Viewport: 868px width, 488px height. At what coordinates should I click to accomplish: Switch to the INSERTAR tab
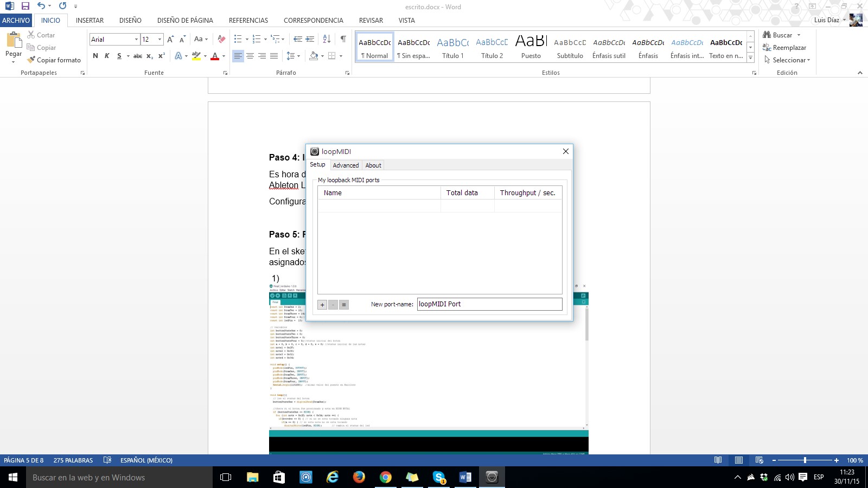[x=90, y=20]
